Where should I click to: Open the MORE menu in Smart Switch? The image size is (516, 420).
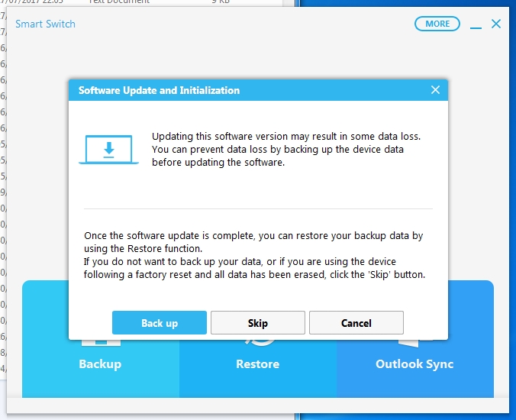point(437,24)
